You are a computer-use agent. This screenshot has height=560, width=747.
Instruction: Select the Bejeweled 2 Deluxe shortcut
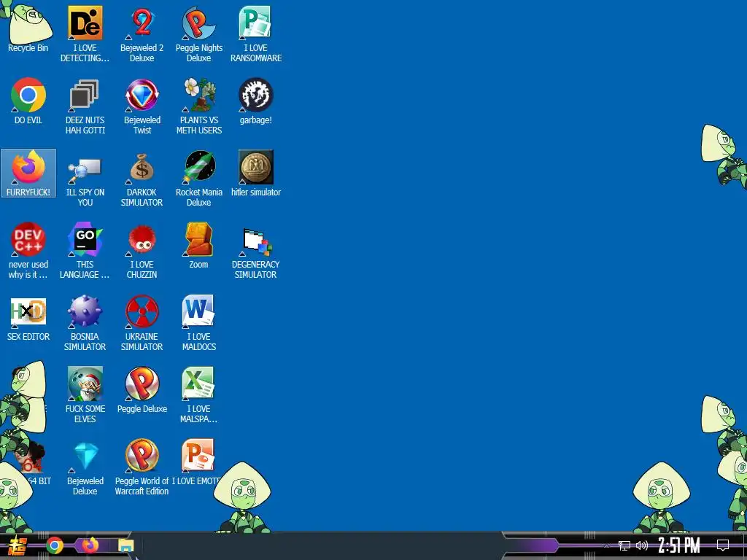tap(142, 34)
